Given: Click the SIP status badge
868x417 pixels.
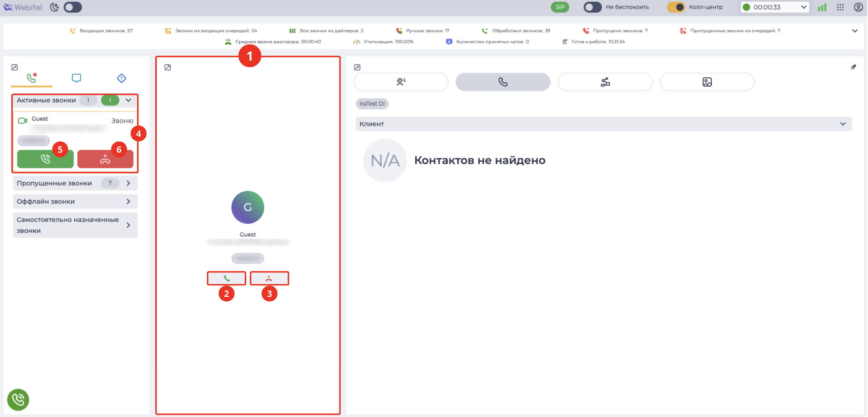Looking at the screenshot, I should pos(560,7).
